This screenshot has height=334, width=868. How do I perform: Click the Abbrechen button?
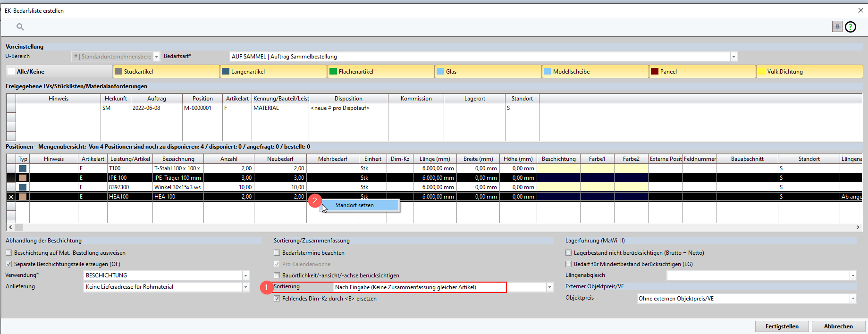click(x=838, y=326)
